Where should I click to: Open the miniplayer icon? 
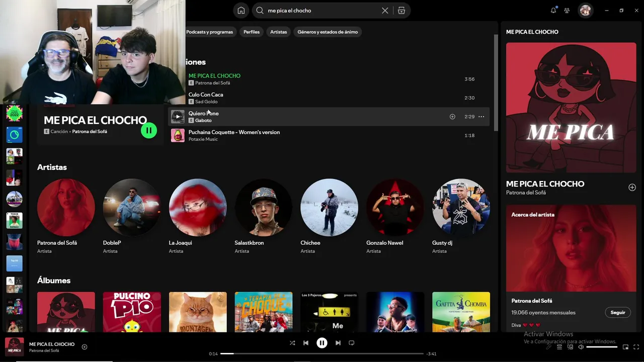(x=625, y=347)
